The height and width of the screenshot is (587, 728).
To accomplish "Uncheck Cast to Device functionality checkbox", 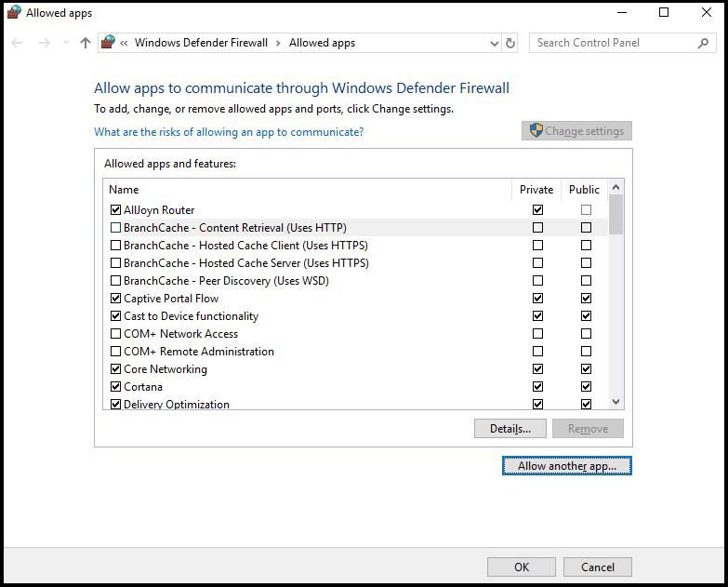I will (x=115, y=315).
